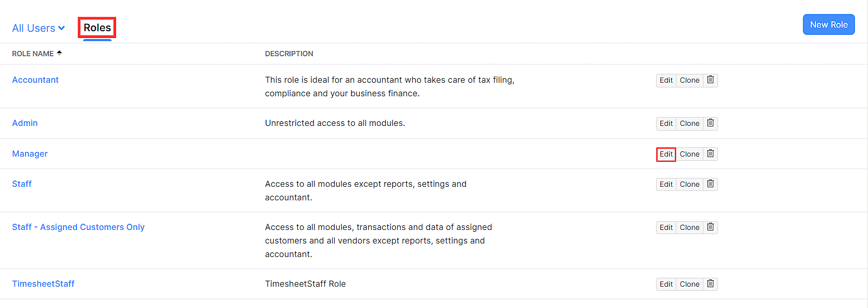Edit the Admin role
This screenshot has height=308, width=868.
click(x=666, y=123)
